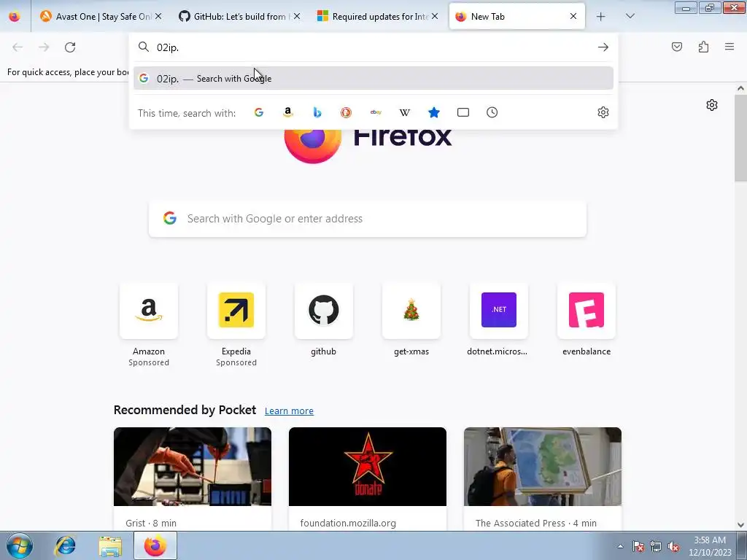
Task: Open Action Center flag tray icon
Action: tap(638, 546)
